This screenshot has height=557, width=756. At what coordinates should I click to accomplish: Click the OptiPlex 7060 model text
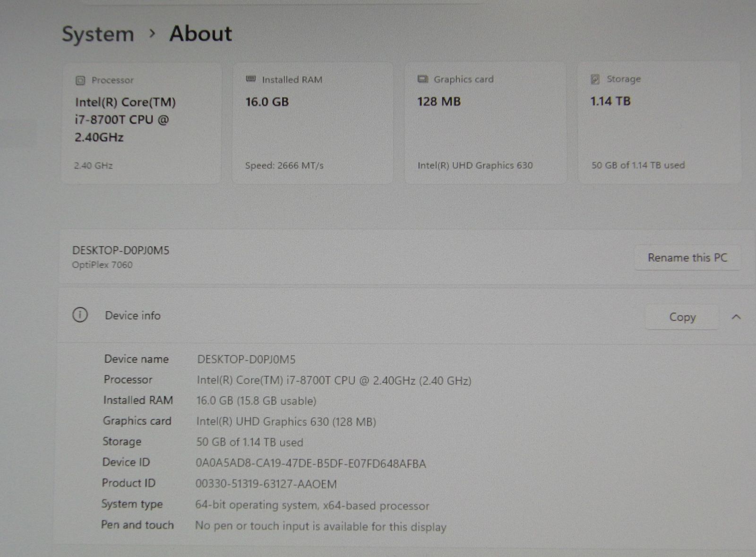(x=102, y=265)
